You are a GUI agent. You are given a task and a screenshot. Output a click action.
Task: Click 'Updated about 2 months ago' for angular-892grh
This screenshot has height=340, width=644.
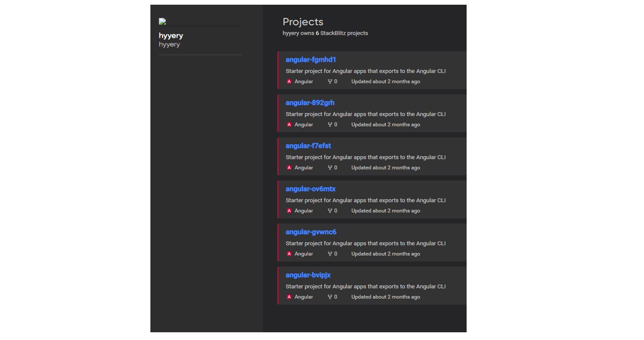[386, 125]
